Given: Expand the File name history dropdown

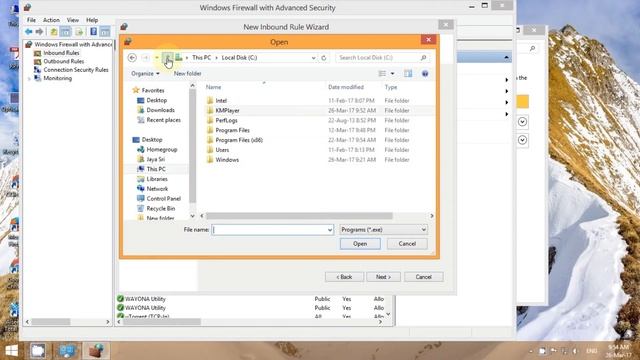Looking at the screenshot, I should [x=330, y=230].
